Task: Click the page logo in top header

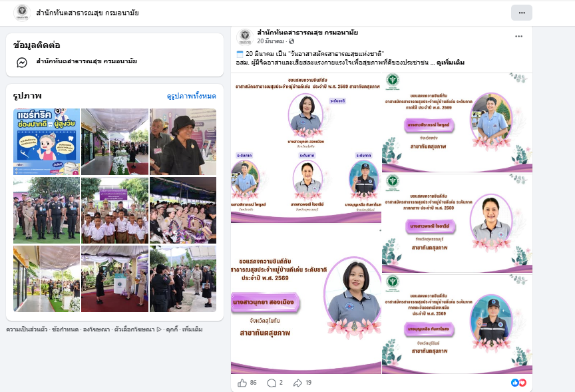Action: click(21, 13)
